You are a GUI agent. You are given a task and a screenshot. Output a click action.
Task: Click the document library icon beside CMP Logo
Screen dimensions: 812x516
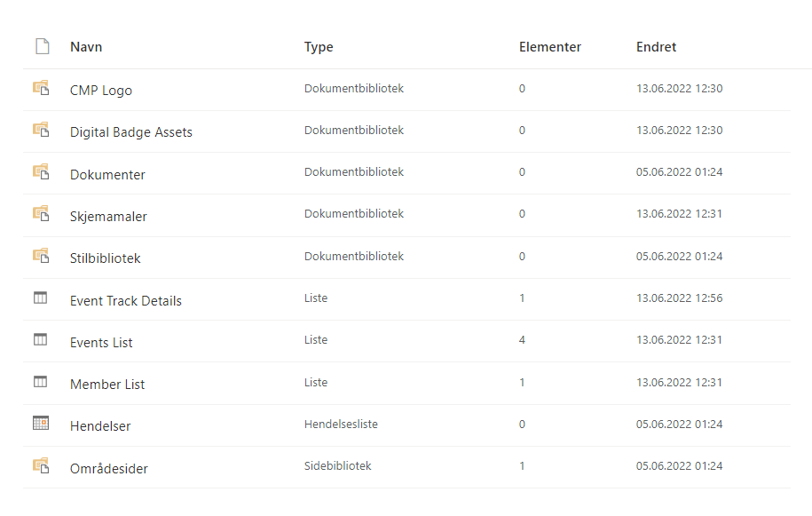pyautogui.click(x=41, y=87)
